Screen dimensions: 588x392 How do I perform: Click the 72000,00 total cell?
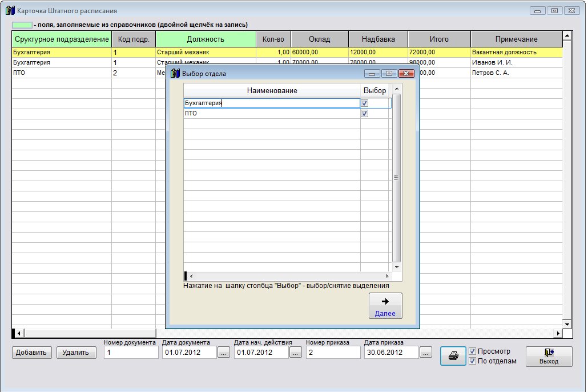pos(439,52)
